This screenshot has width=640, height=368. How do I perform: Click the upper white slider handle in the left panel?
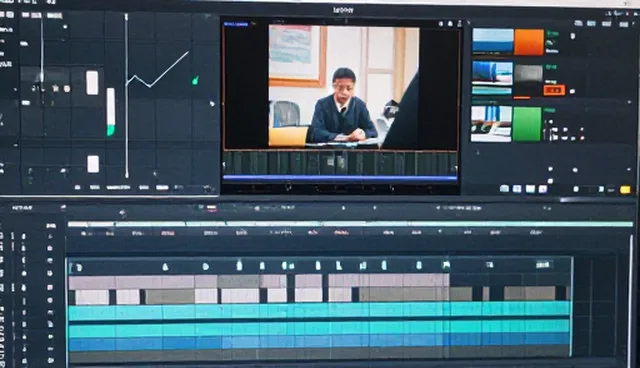point(92,83)
